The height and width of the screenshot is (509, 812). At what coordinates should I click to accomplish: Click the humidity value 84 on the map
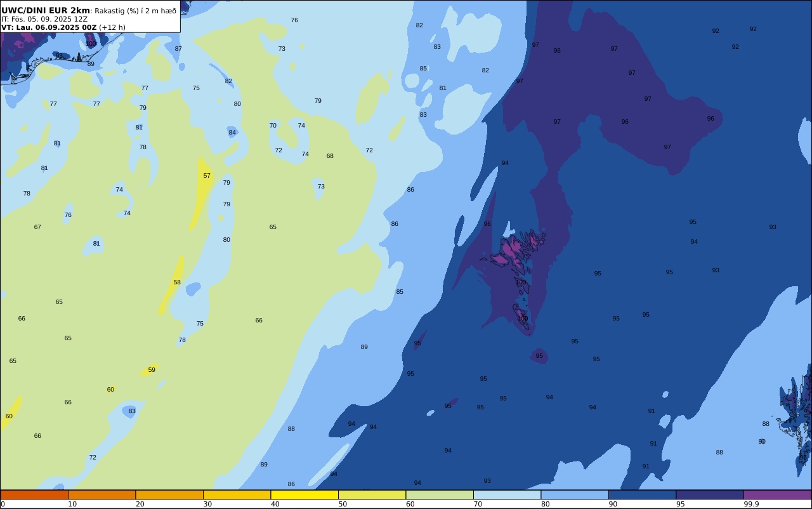click(x=232, y=133)
